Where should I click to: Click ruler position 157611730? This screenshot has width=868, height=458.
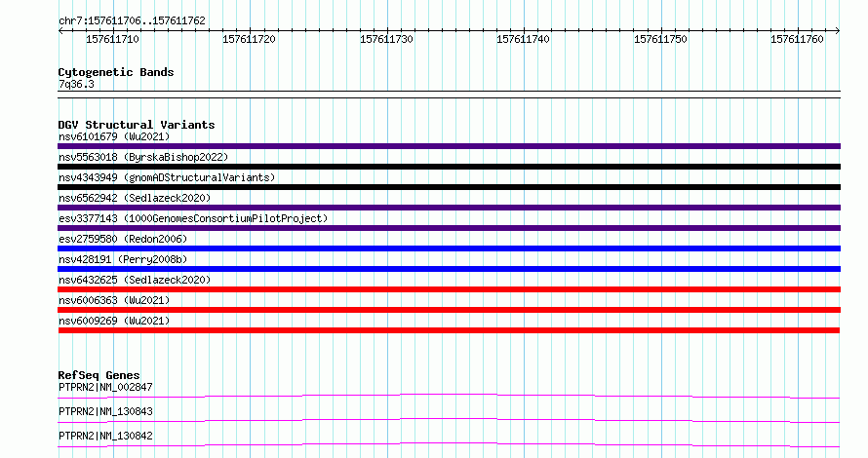[386, 39]
